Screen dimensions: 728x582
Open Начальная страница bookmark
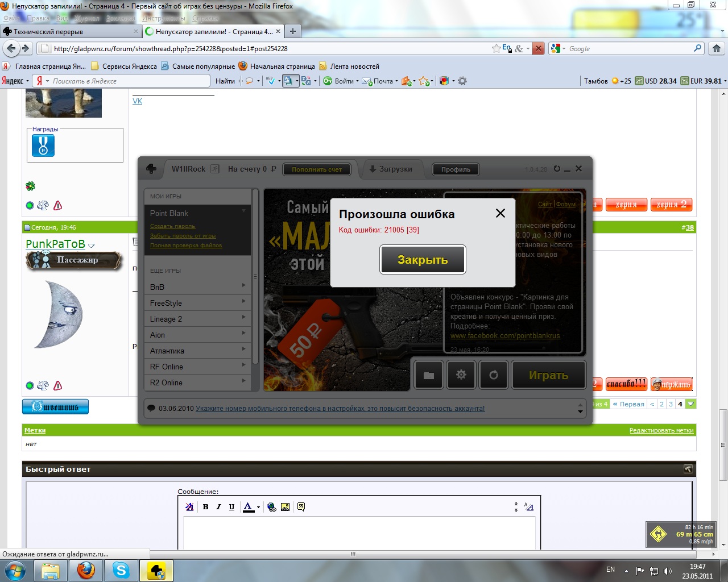click(x=277, y=66)
